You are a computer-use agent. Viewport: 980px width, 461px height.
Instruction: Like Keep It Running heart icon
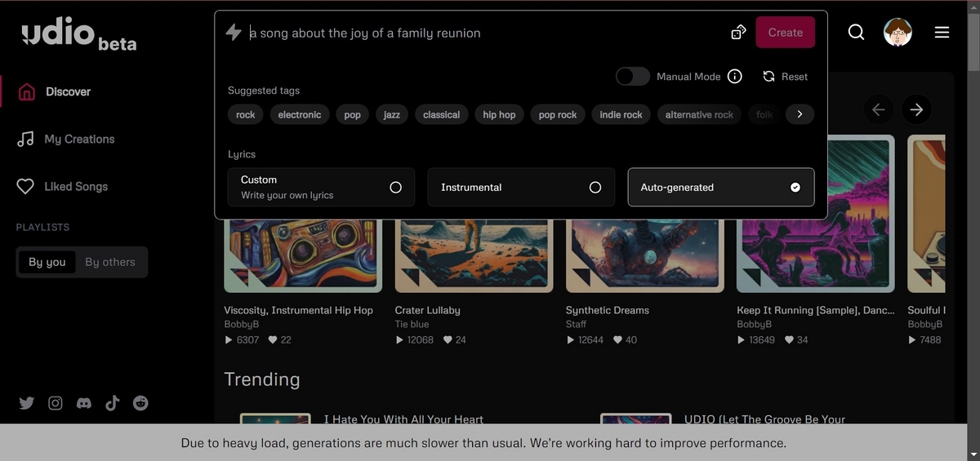pos(789,340)
